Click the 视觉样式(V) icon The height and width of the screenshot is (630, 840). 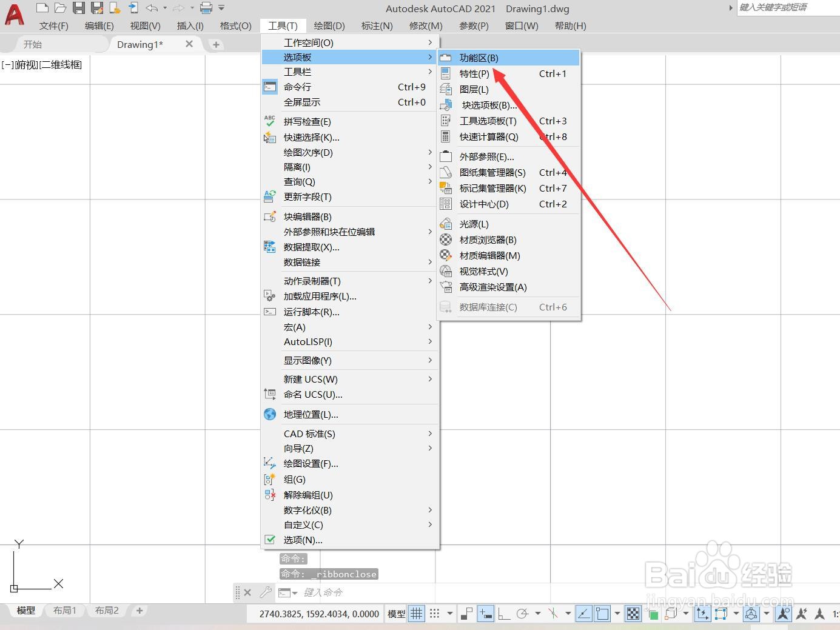[x=446, y=271]
